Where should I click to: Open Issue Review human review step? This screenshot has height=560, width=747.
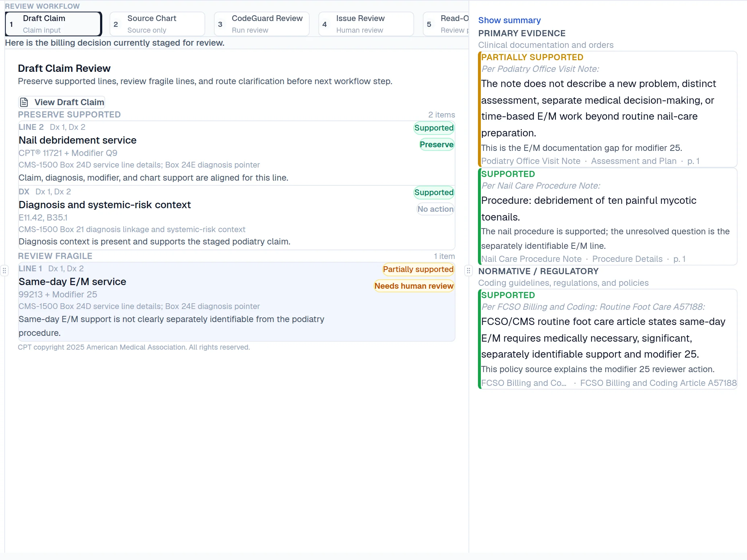click(366, 24)
